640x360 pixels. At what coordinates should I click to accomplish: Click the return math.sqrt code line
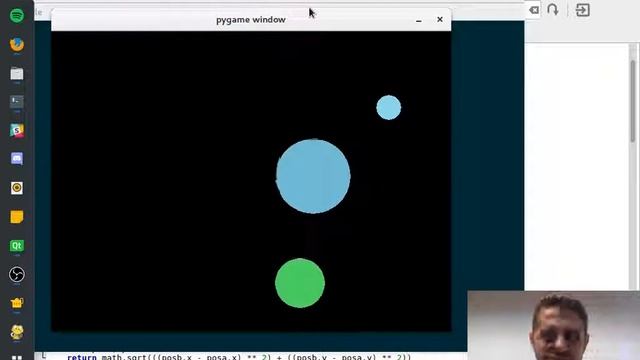[239, 357]
